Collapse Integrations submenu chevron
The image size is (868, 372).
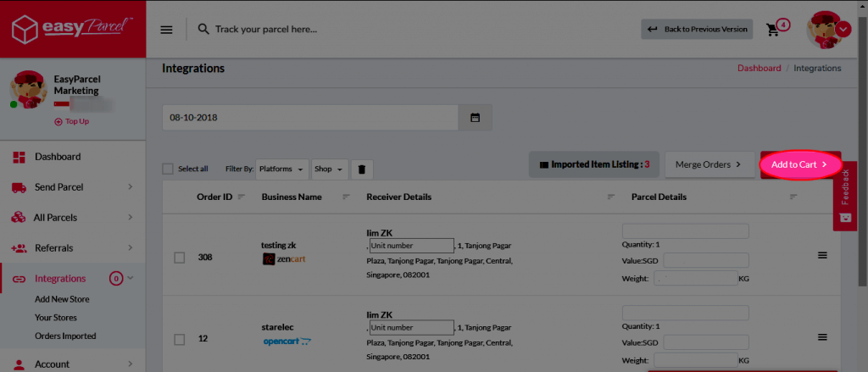(x=131, y=278)
